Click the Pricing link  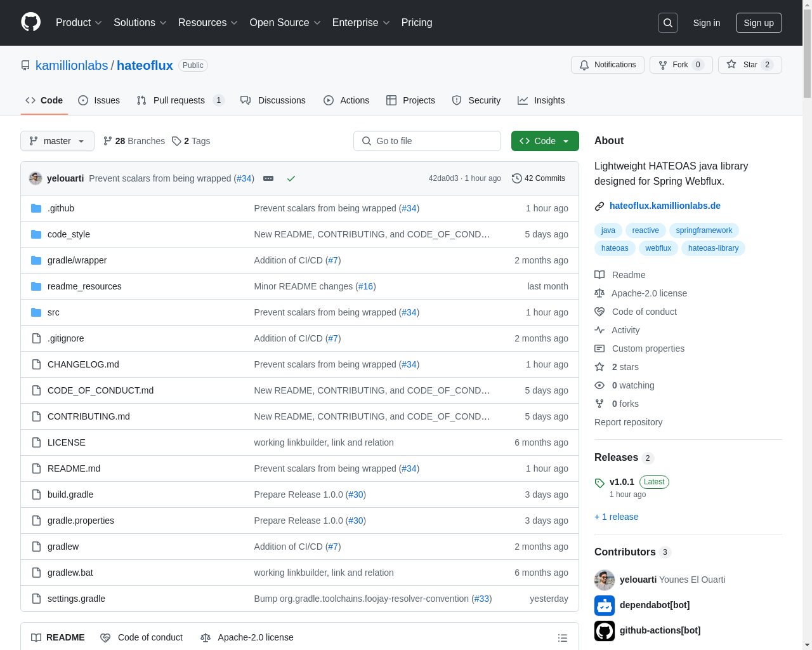point(417,23)
